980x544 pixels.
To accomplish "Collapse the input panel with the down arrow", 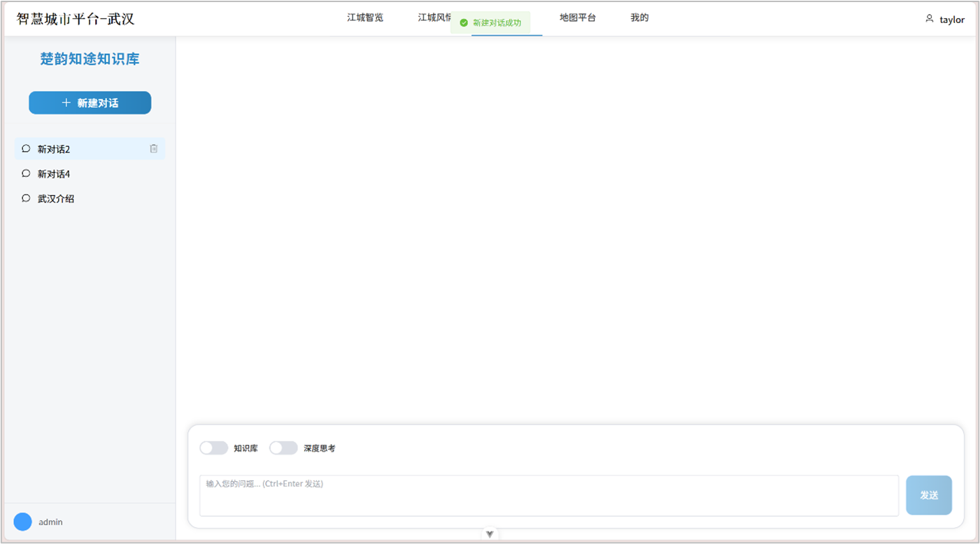I will click(490, 534).
